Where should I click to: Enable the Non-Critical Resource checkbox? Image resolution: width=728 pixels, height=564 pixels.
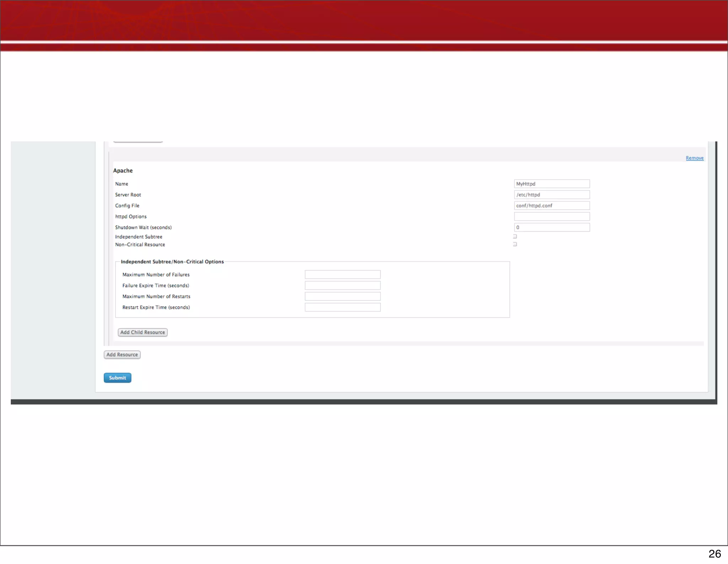tap(515, 244)
